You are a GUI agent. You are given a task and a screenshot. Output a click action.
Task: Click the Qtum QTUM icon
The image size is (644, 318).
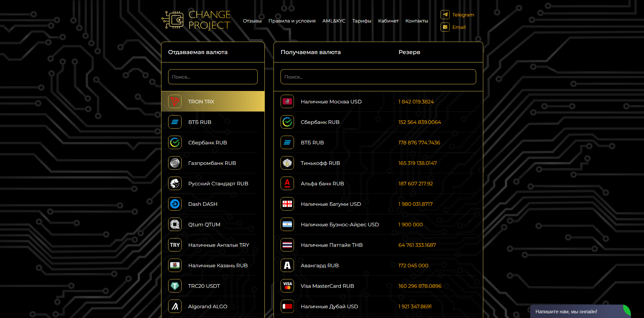coord(175,224)
